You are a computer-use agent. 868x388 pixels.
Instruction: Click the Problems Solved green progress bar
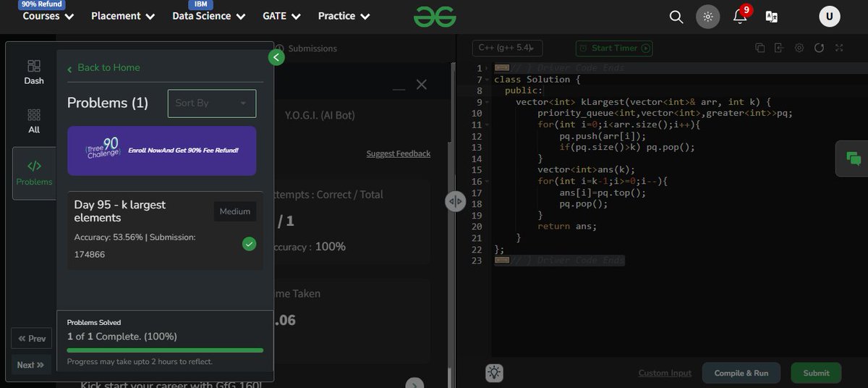[x=165, y=350]
